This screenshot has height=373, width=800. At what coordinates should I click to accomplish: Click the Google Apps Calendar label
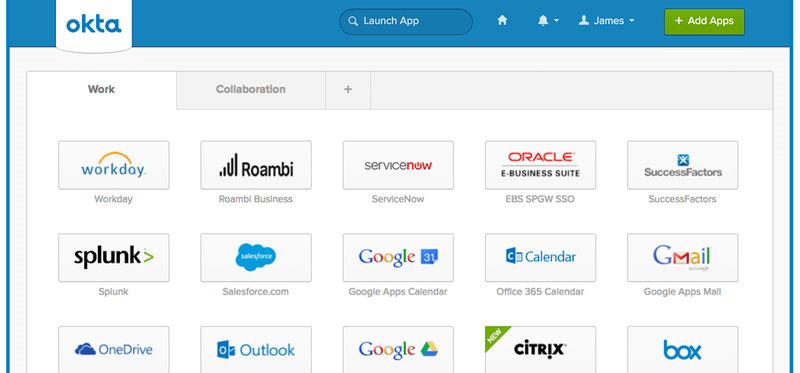click(x=398, y=292)
